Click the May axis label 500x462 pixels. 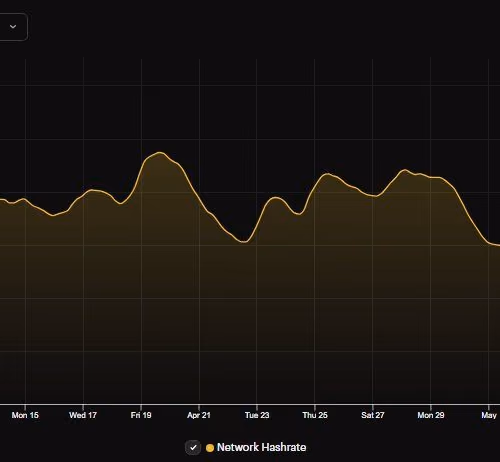coord(489,415)
